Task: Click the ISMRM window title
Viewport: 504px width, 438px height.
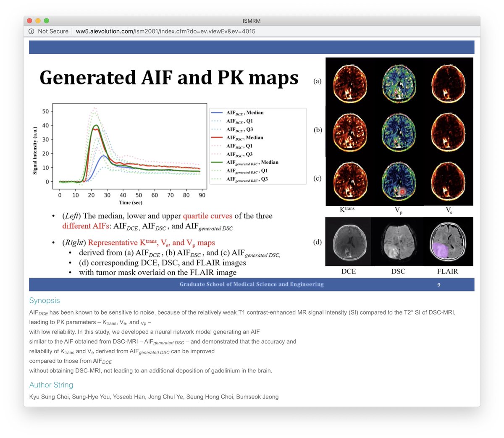Action: point(252,21)
